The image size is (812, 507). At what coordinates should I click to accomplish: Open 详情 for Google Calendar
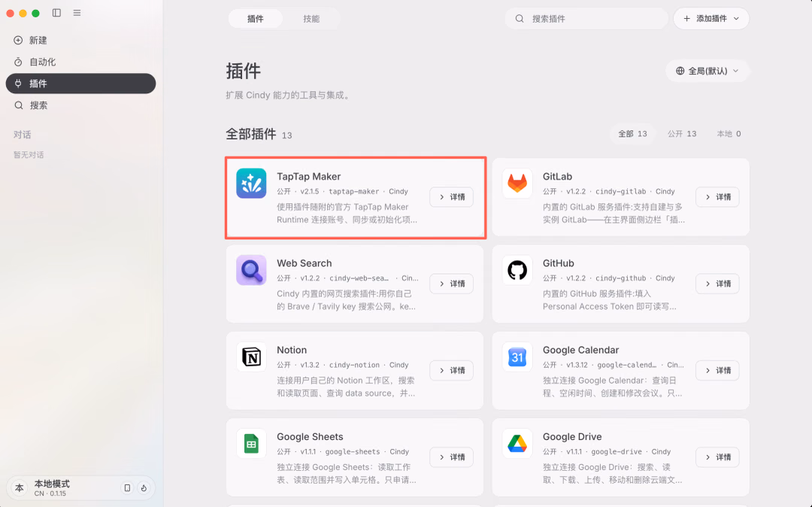point(718,370)
